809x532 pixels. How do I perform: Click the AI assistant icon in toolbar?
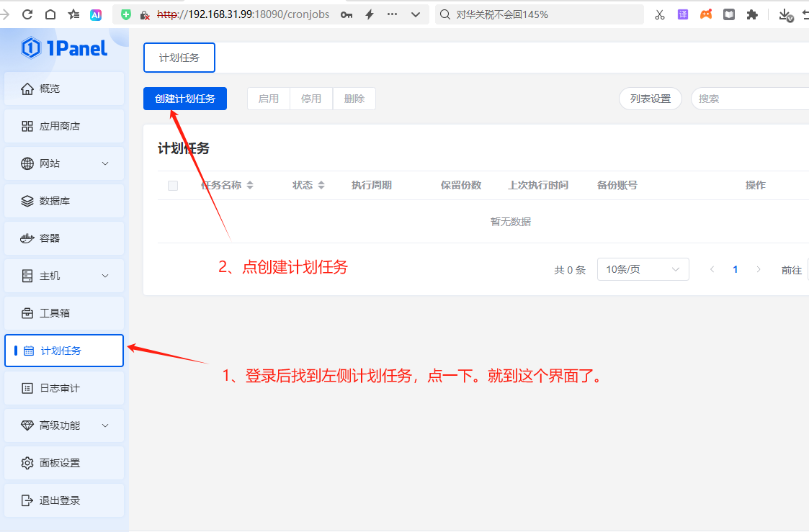[96, 15]
